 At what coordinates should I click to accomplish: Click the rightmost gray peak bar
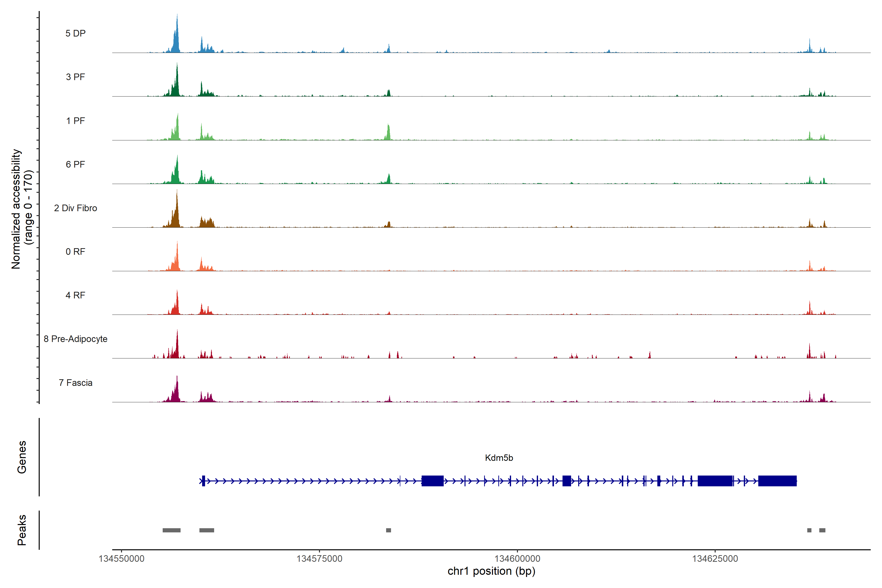point(822,530)
